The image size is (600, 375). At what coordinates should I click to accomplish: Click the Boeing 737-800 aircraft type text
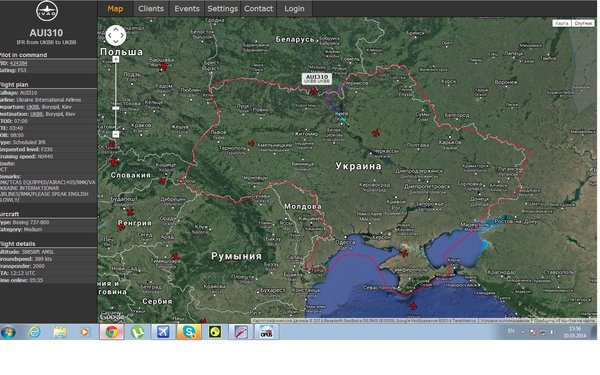click(x=31, y=222)
